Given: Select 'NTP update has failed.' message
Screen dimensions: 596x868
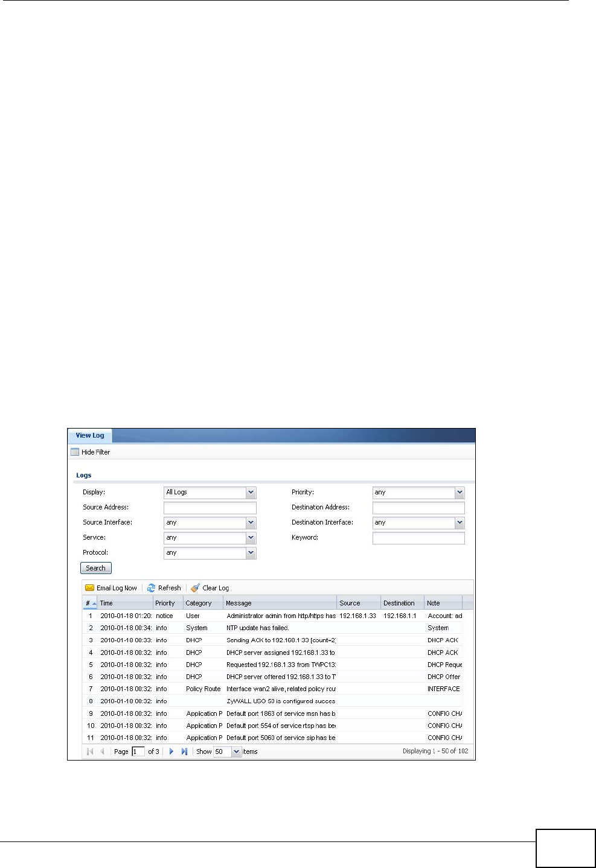Looking at the screenshot, I should click(258, 628).
